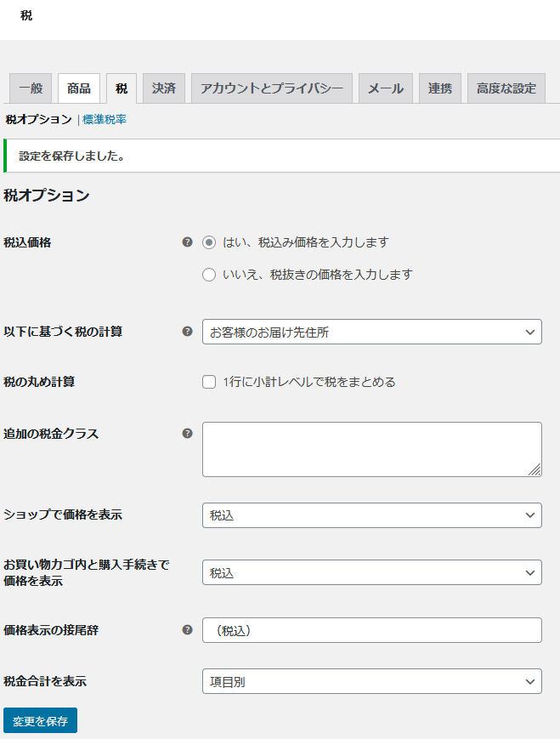The height and width of the screenshot is (739, 560).
Task: Click the 価格表示の接尾辞 input field
Action: (x=371, y=630)
